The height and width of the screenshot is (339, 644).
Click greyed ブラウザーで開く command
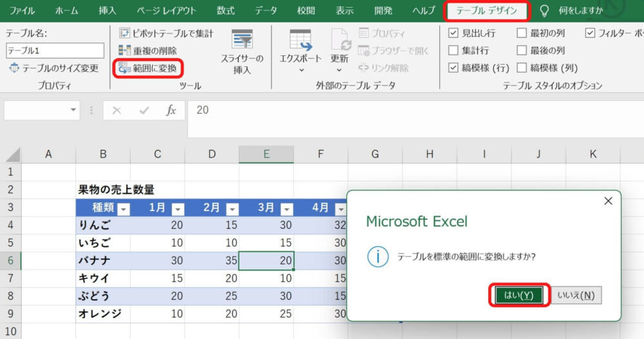coord(393,50)
